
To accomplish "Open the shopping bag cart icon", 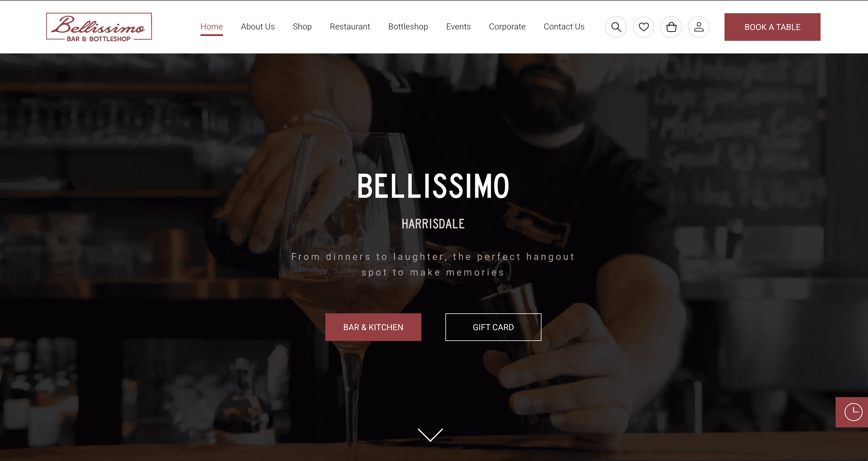I will tap(671, 27).
